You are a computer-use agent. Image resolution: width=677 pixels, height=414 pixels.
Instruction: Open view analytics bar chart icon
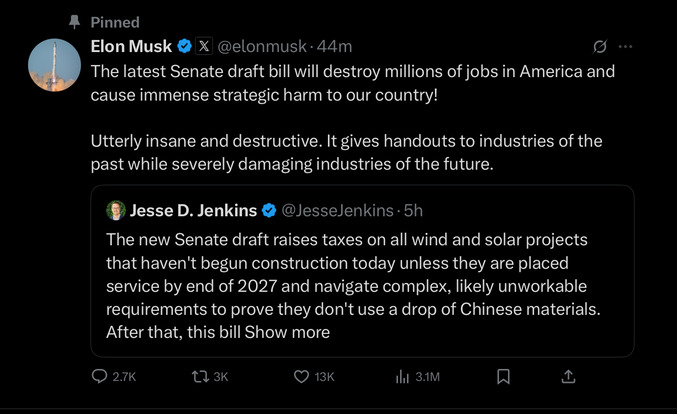(404, 376)
